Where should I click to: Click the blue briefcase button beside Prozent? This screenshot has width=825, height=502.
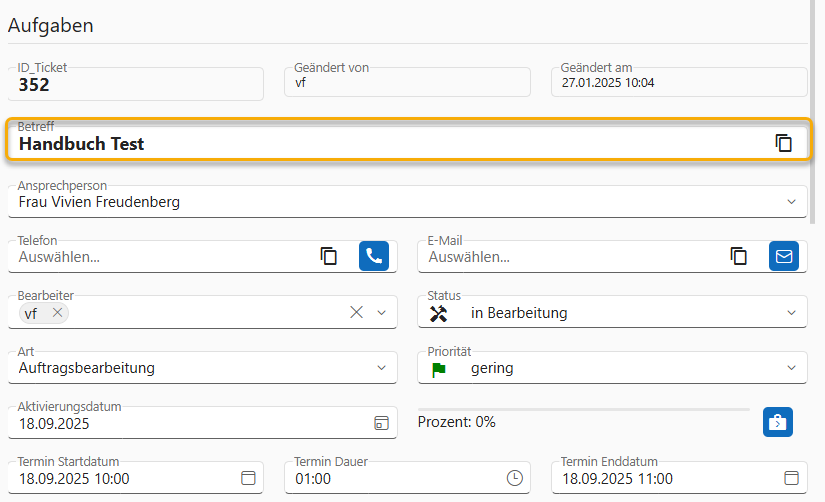coord(777,422)
